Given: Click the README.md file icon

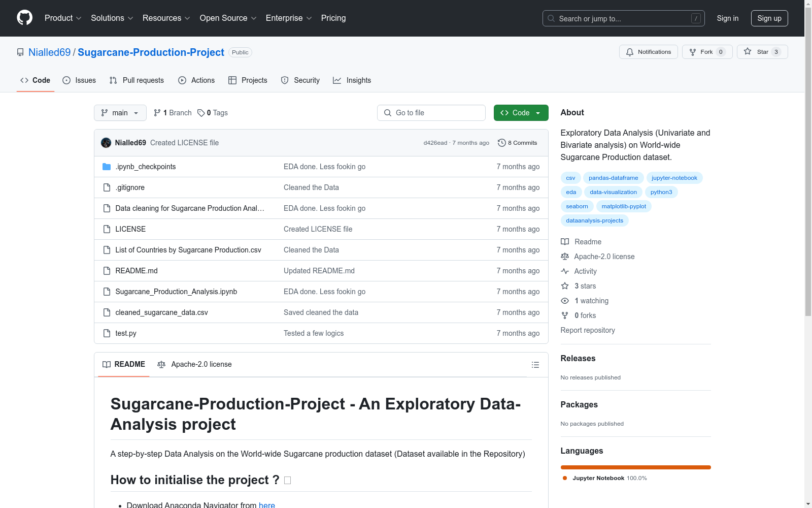Looking at the screenshot, I should 107,271.
